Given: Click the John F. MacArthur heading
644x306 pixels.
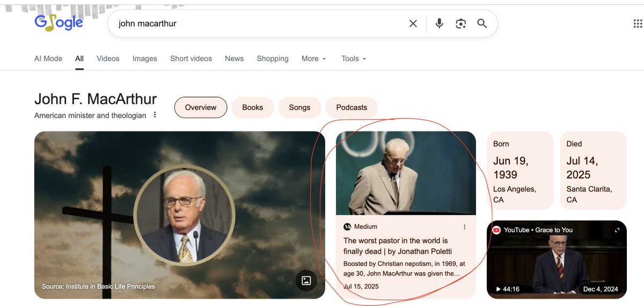Looking at the screenshot, I should tap(96, 99).
